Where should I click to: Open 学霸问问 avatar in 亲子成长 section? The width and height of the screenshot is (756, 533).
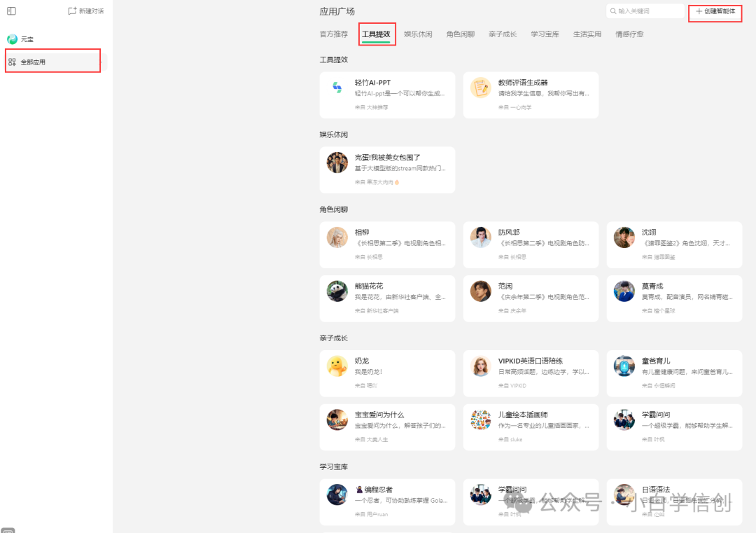[624, 420]
